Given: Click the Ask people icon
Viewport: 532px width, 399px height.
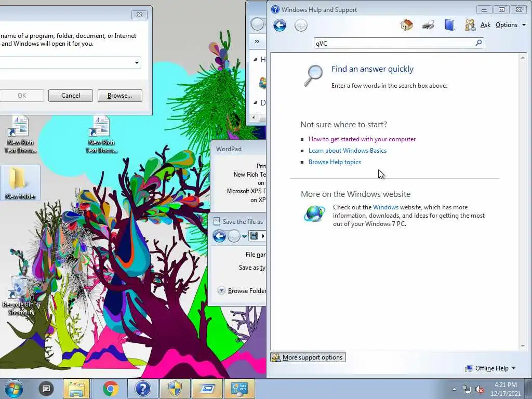Looking at the screenshot, I should tap(470, 25).
